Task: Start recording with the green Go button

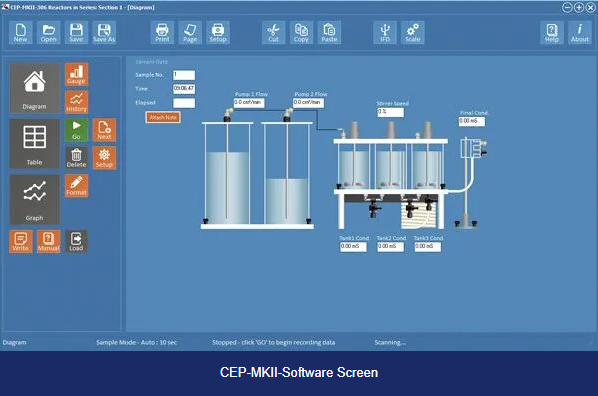Action: coord(76,130)
